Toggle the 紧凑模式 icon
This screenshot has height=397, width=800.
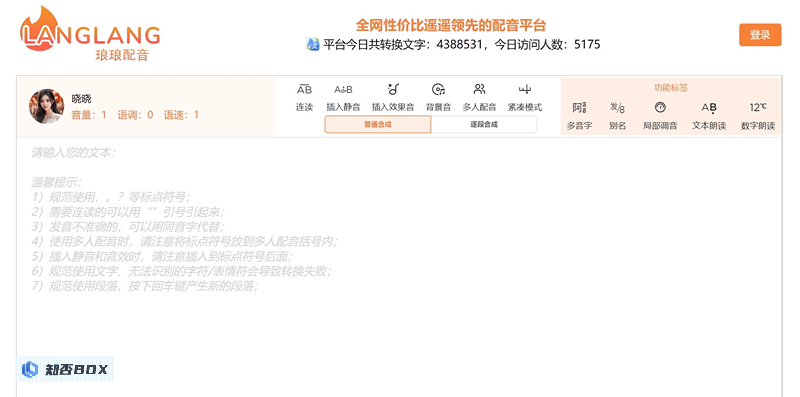pos(524,90)
